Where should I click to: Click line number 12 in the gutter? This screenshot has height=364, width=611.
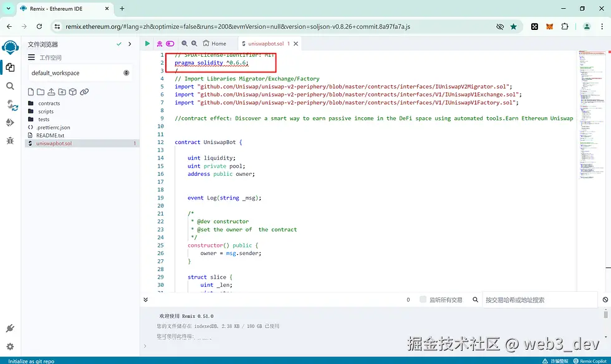point(160,142)
